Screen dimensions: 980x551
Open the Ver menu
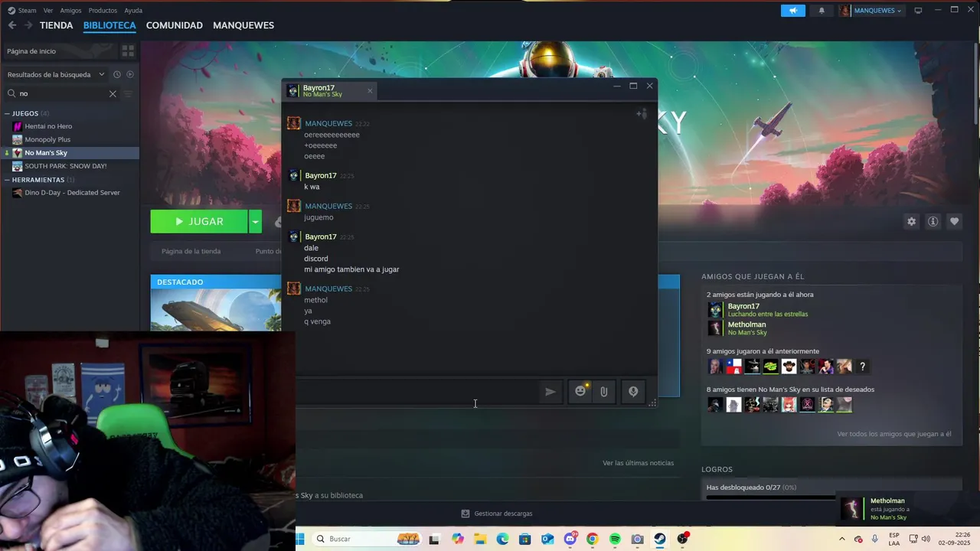click(48, 11)
